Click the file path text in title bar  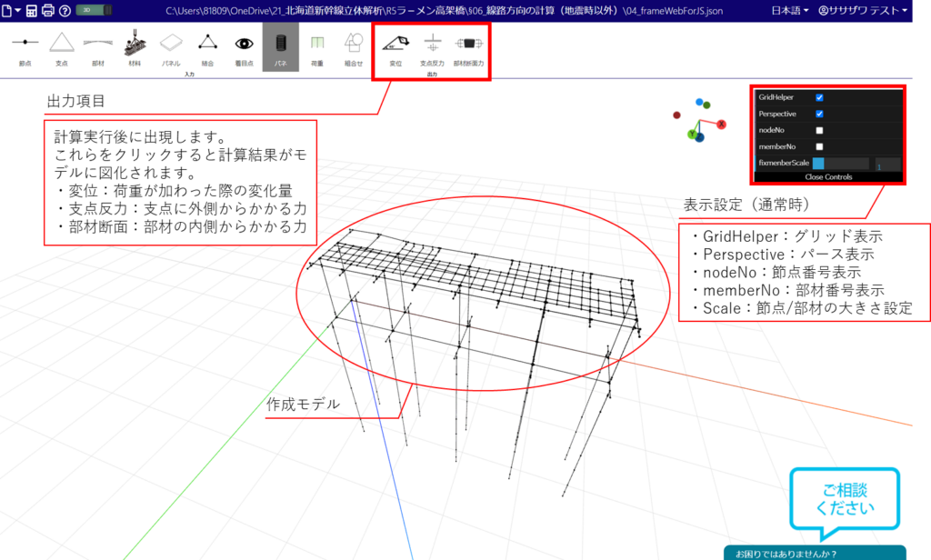point(444,11)
